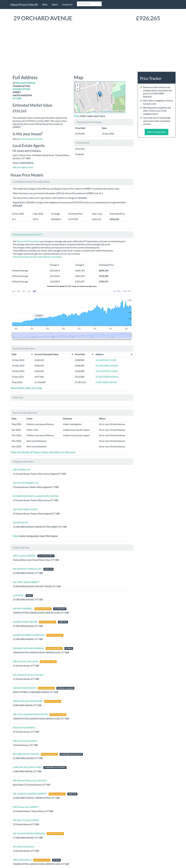Open MR Peter Michael O'KEEFE person link
Image resolution: width=186 pixels, height=868 pixels.
point(26,820)
